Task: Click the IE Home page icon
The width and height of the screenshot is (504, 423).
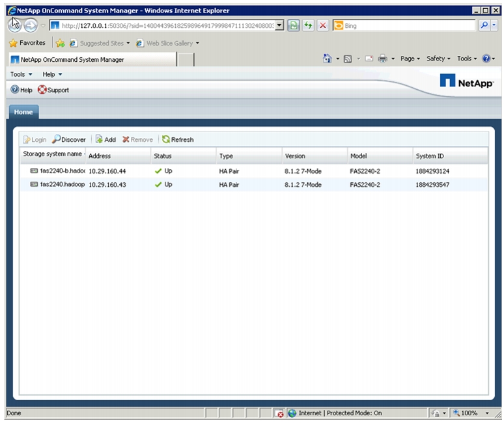Action: (328, 59)
